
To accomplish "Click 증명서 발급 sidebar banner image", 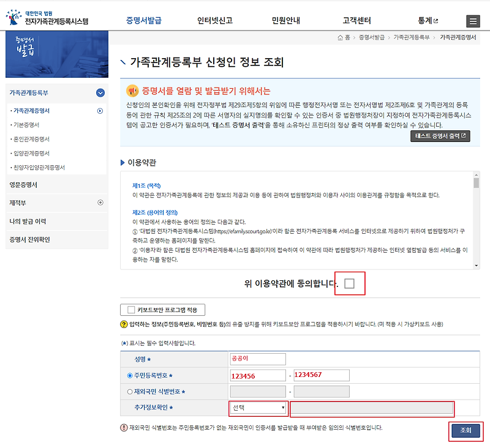I will (57, 54).
